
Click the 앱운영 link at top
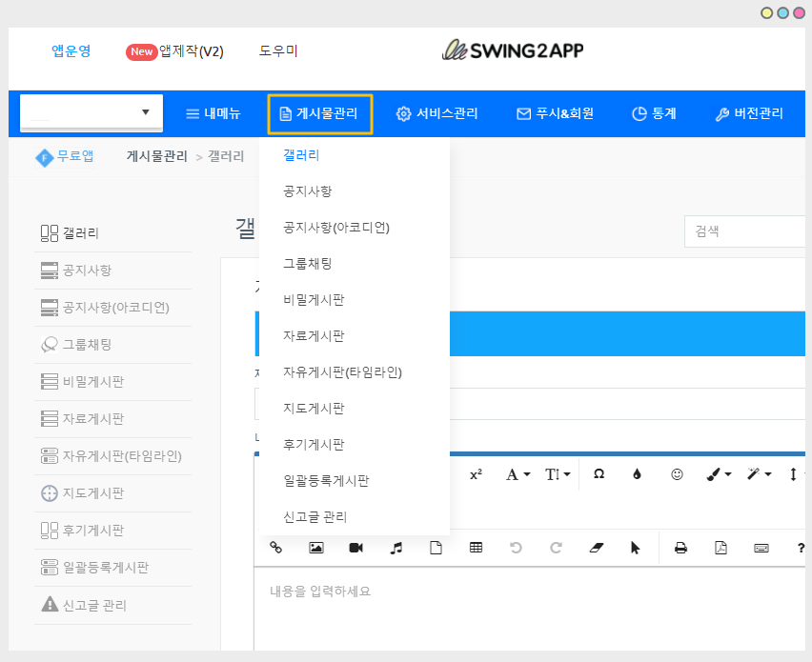71,51
